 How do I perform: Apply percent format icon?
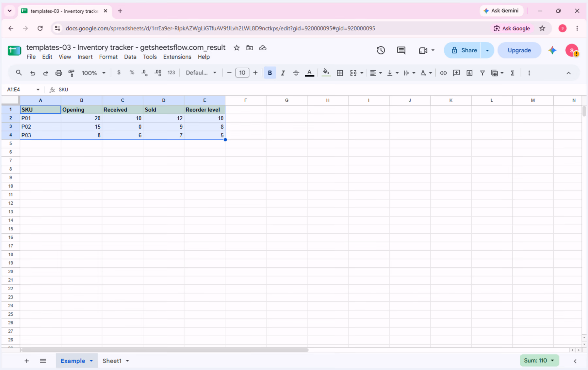(132, 73)
